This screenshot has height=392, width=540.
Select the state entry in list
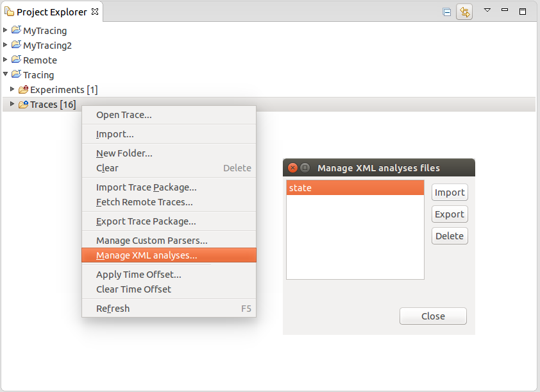pyautogui.click(x=355, y=188)
